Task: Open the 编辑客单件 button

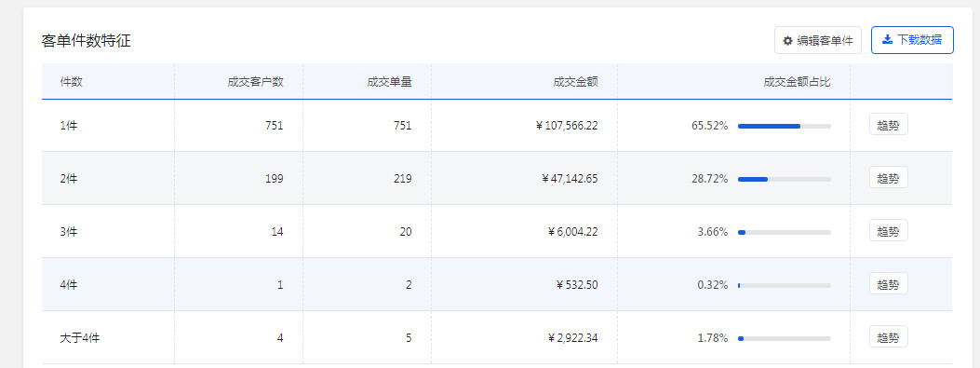Action: point(817,41)
